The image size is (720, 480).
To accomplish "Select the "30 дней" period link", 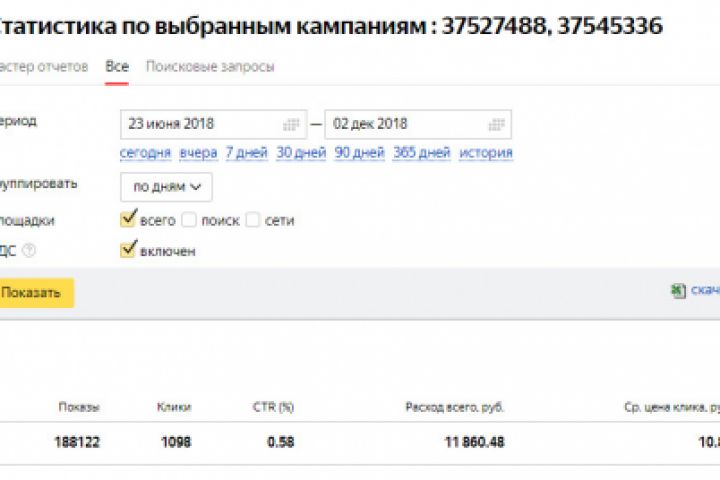I will coord(301,153).
